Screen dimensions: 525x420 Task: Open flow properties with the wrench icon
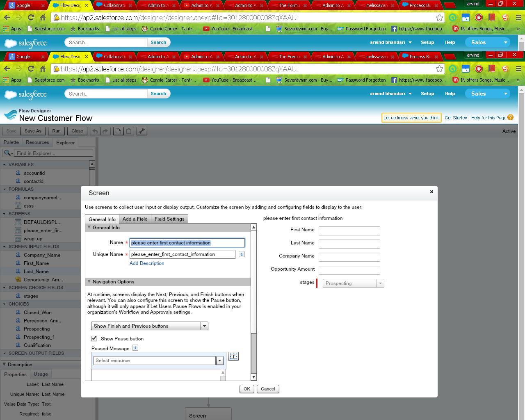[x=142, y=131]
